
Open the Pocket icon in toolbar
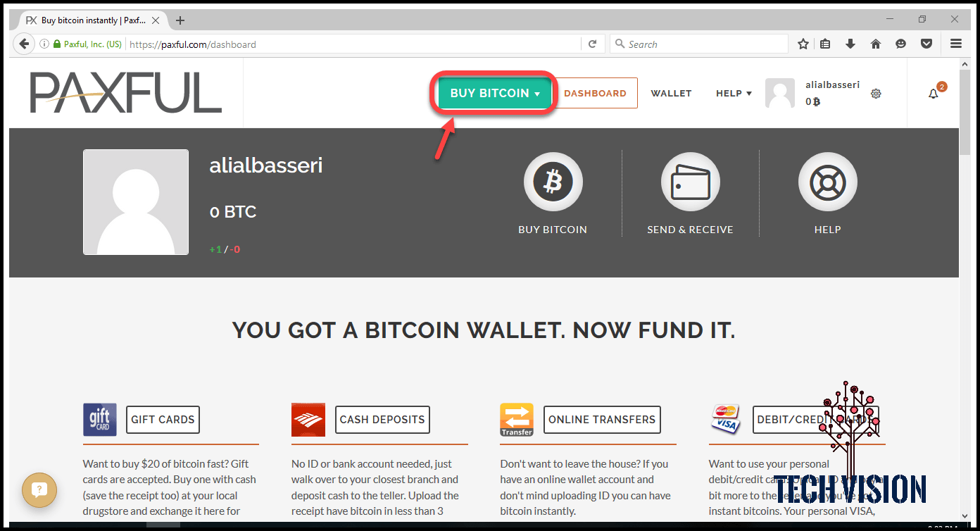(927, 44)
